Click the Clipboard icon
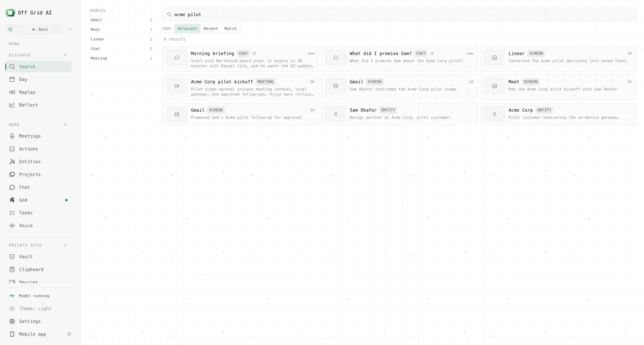This screenshot has width=644, height=345. [12, 269]
